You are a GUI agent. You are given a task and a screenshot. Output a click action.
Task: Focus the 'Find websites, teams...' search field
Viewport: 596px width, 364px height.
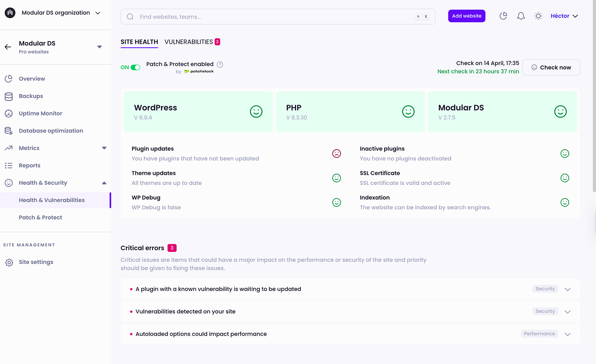coord(278,17)
